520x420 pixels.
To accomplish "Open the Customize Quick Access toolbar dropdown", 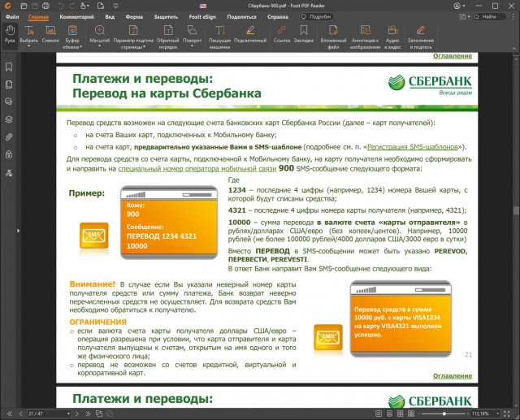I will coord(115,6).
